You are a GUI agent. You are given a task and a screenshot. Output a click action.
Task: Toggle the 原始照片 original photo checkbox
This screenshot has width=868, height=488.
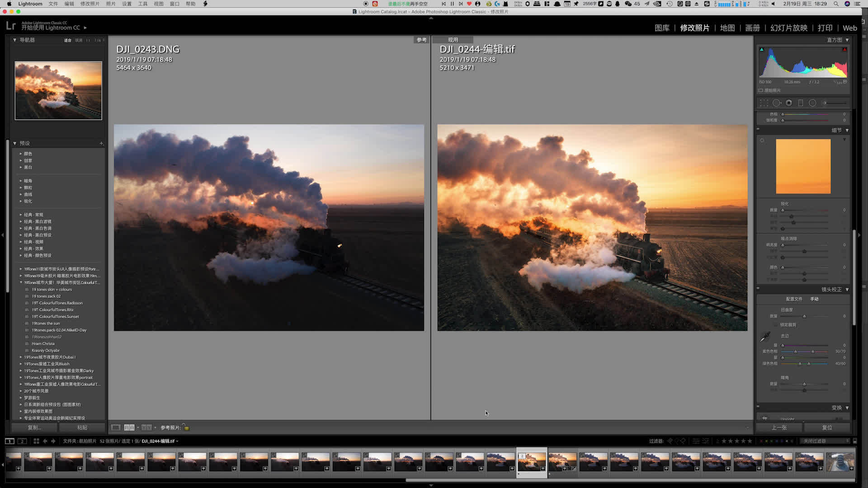[x=761, y=90]
